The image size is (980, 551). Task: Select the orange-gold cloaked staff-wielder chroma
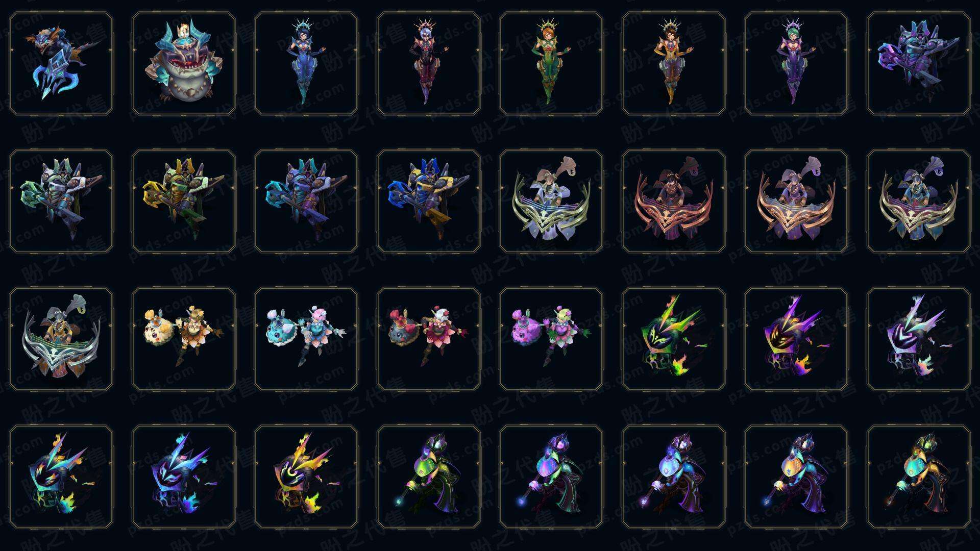pyautogui.click(x=919, y=477)
